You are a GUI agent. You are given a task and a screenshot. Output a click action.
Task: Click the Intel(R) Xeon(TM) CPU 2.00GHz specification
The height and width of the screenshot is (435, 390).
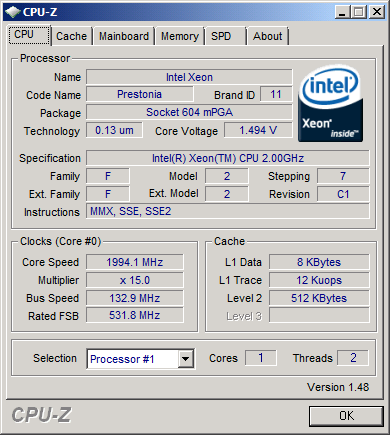coord(228,158)
